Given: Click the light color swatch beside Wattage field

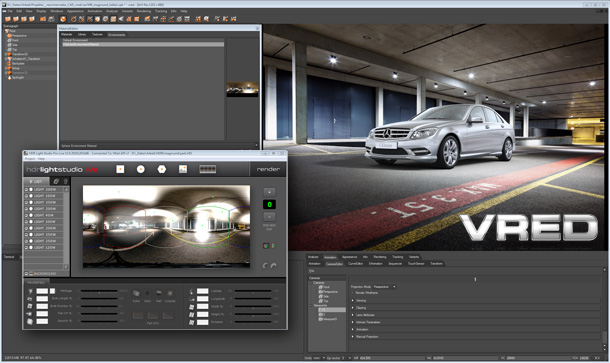Looking at the screenshot, I should click(53, 291).
